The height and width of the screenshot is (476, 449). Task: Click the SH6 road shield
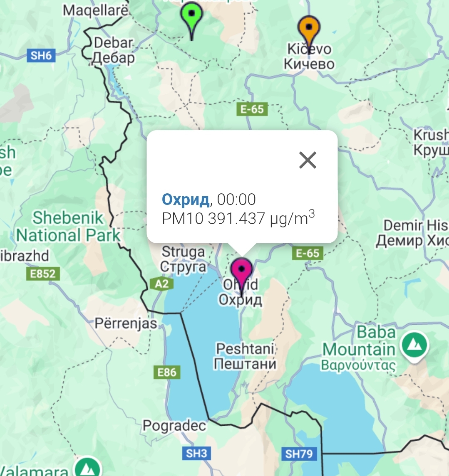(41, 56)
